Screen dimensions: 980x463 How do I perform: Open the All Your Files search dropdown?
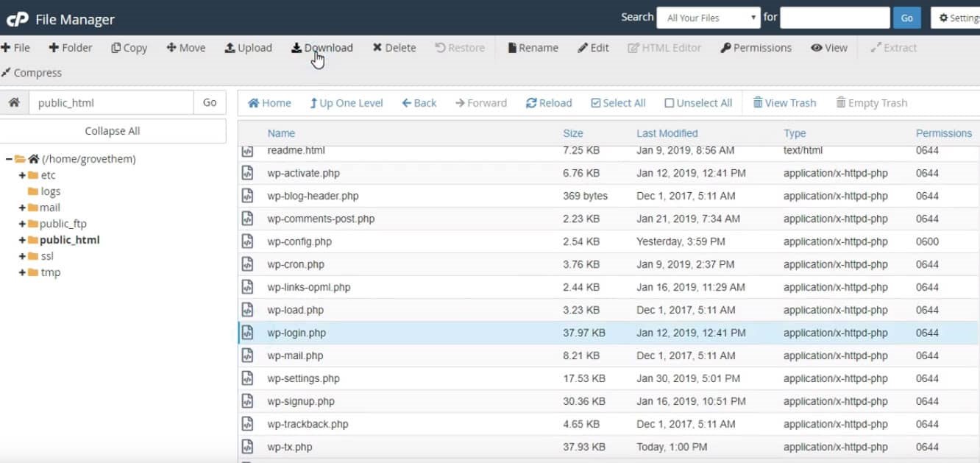[x=708, y=16]
